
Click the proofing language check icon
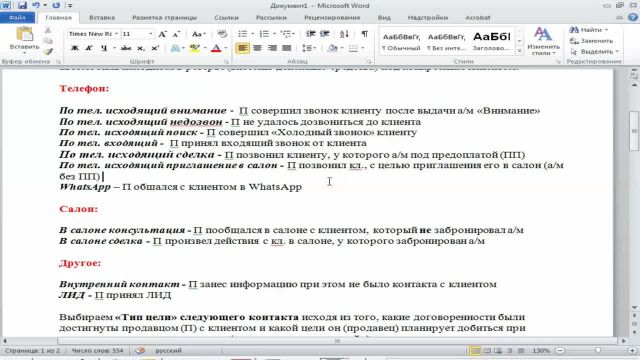pyautogui.click(x=140, y=350)
